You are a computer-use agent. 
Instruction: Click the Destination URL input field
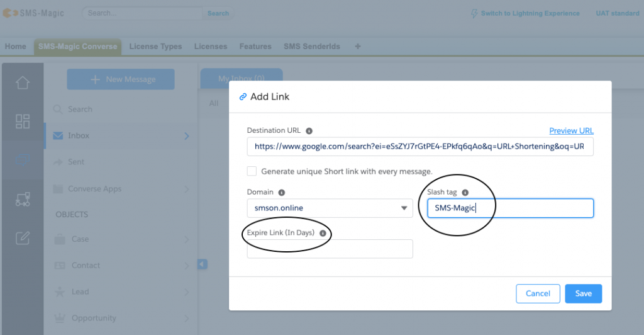click(x=420, y=146)
